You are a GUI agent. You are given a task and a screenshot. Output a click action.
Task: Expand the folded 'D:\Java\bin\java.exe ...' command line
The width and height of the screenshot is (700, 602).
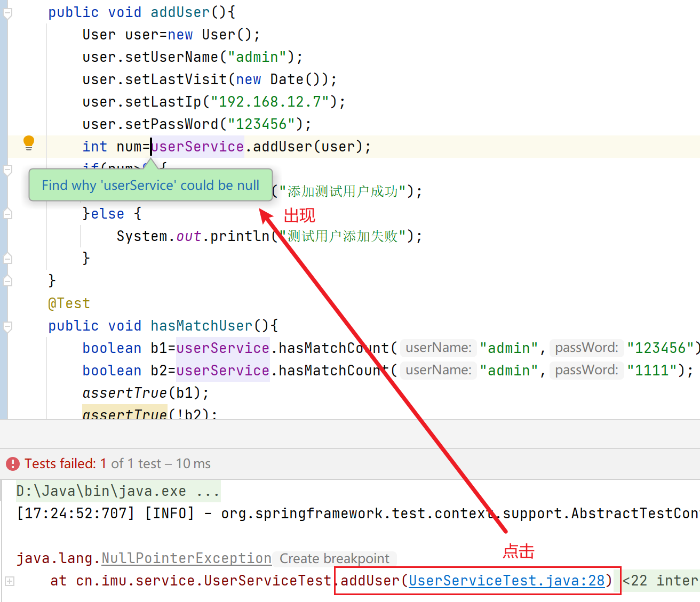point(118,491)
